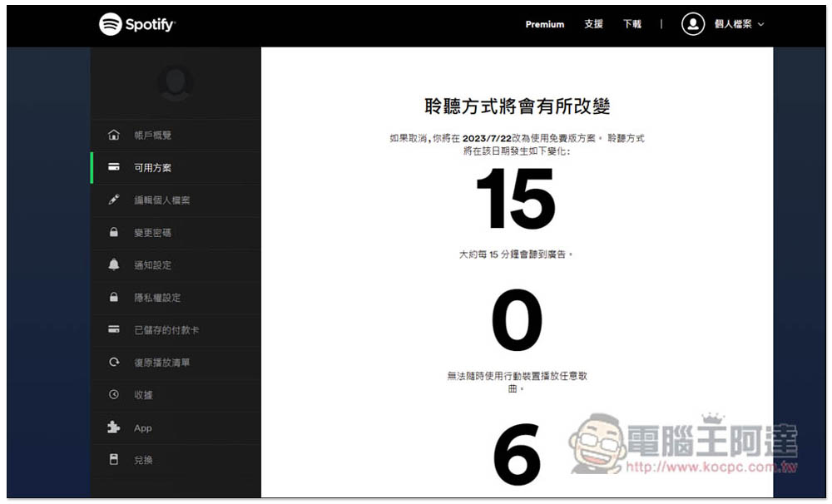Open the 帳戶概覽 account overview menu item

tap(176, 136)
